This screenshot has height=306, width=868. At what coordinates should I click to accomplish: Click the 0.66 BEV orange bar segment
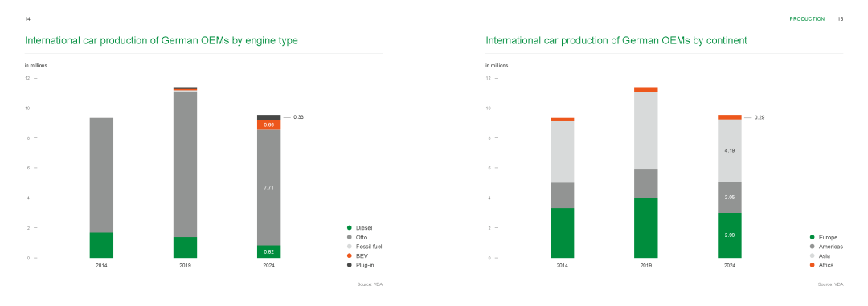(x=269, y=125)
